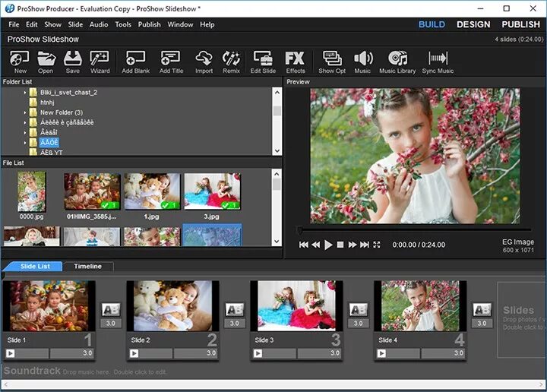Expand the highlighted ÄÅÒÈ folder node

point(25,143)
